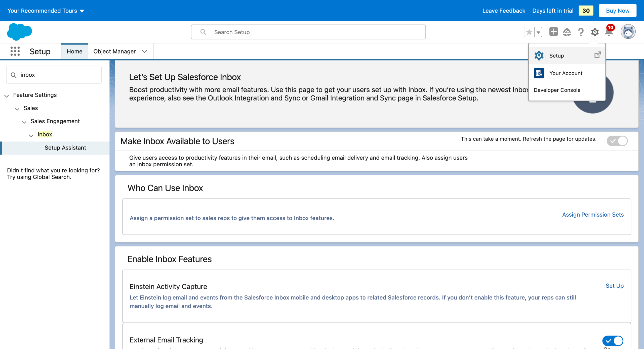This screenshot has width=644, height=349.
Task: Open the notifications bell
Action: click(x=609, y=32)
